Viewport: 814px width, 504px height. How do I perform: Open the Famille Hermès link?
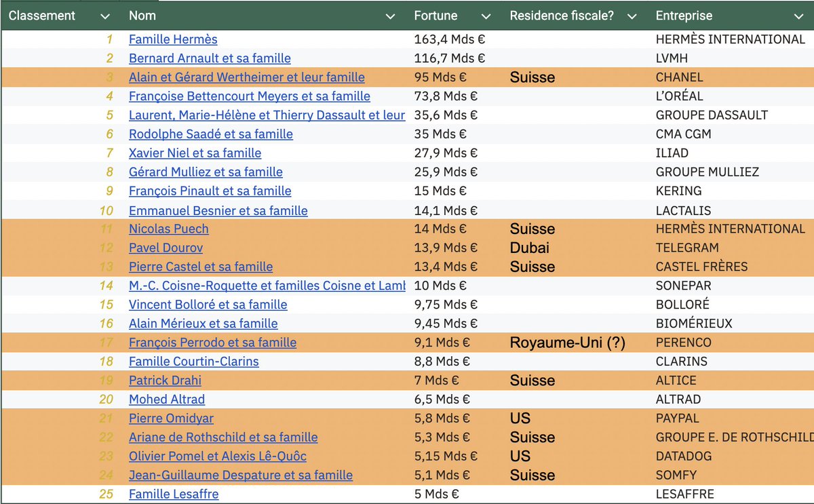pos(173,39)
